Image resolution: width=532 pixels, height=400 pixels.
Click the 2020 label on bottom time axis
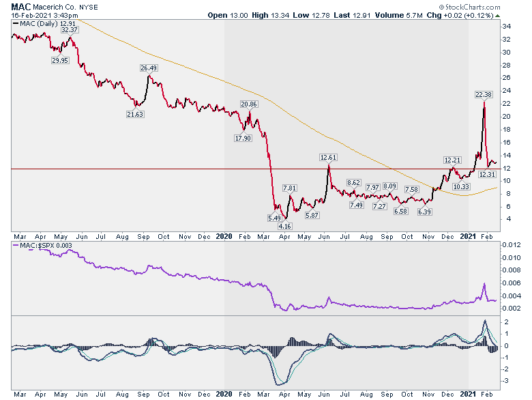224,395
